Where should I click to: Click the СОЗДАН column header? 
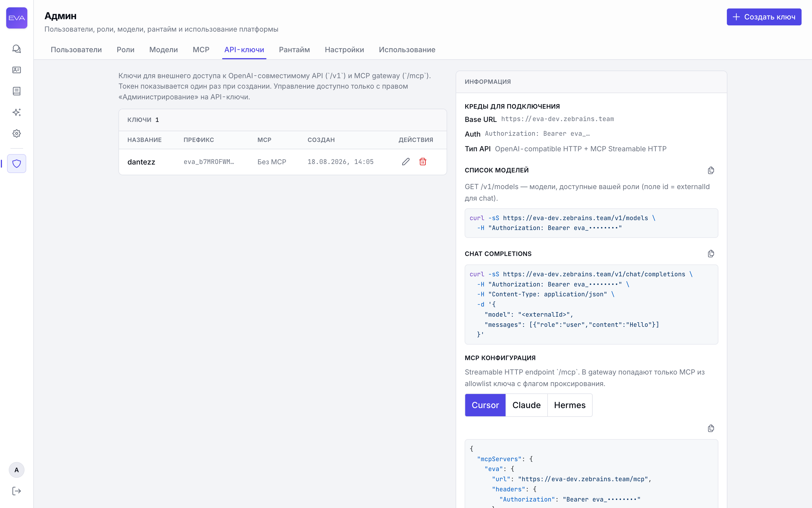point(321,140)
